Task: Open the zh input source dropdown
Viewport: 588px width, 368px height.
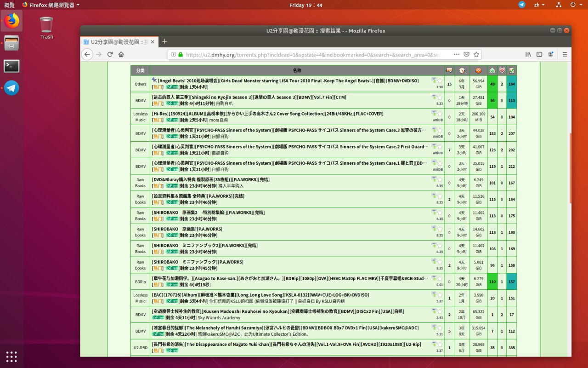Action: (539, 5)
